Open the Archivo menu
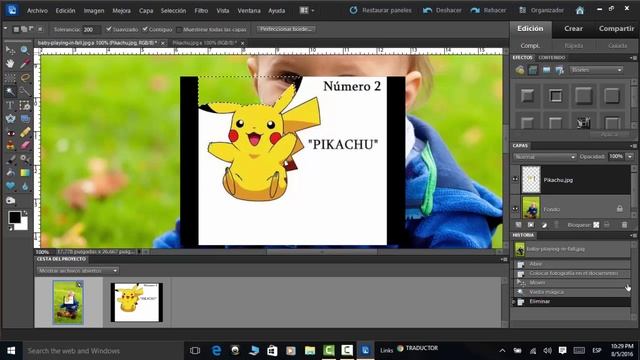640x360 pixels. (x=37, y=11)
